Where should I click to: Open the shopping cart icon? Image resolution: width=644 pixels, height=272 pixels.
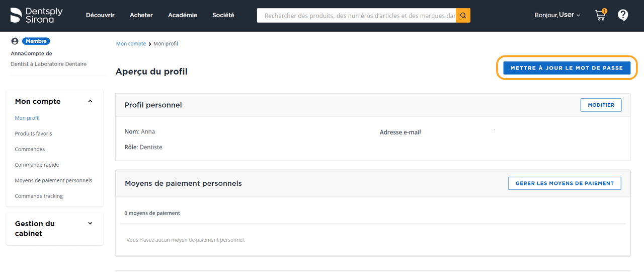[600, 15]
